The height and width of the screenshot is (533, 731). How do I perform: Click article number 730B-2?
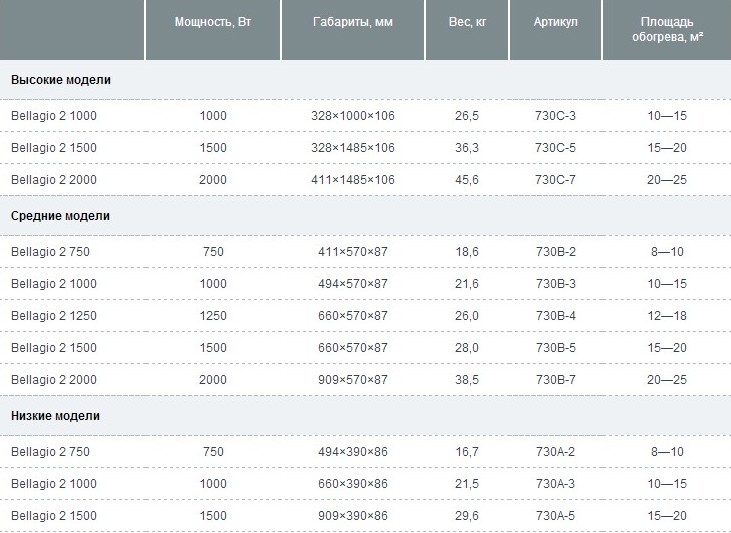coord(556,252)
